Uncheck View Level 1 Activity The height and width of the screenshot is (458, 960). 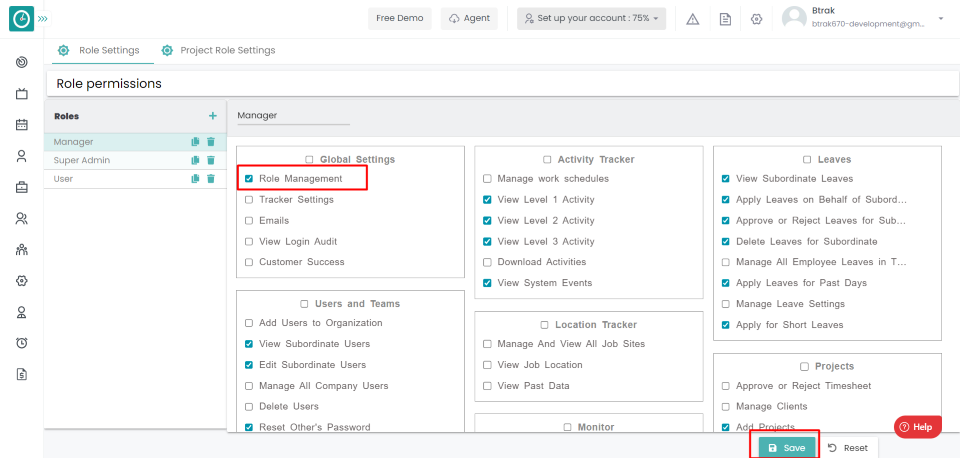click(x=487, y=200)
